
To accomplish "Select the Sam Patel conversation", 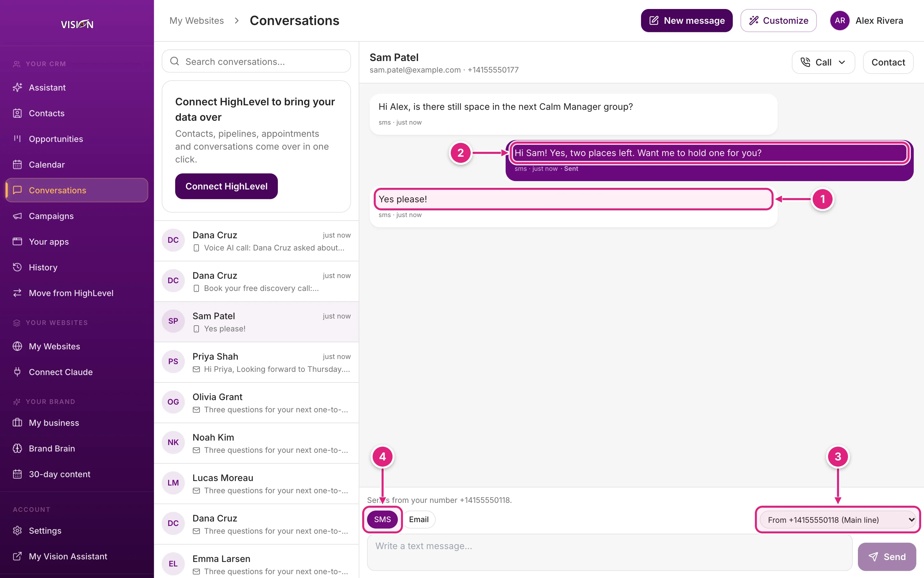I will [256, 322].
